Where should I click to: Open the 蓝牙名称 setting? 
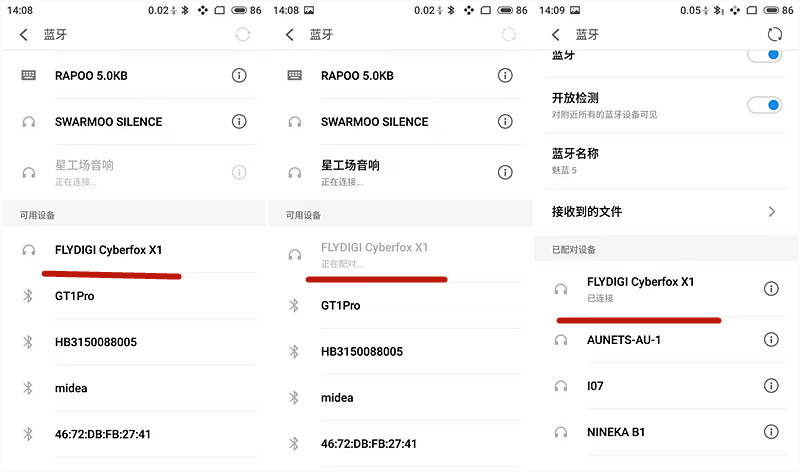[x=666, y=161]
